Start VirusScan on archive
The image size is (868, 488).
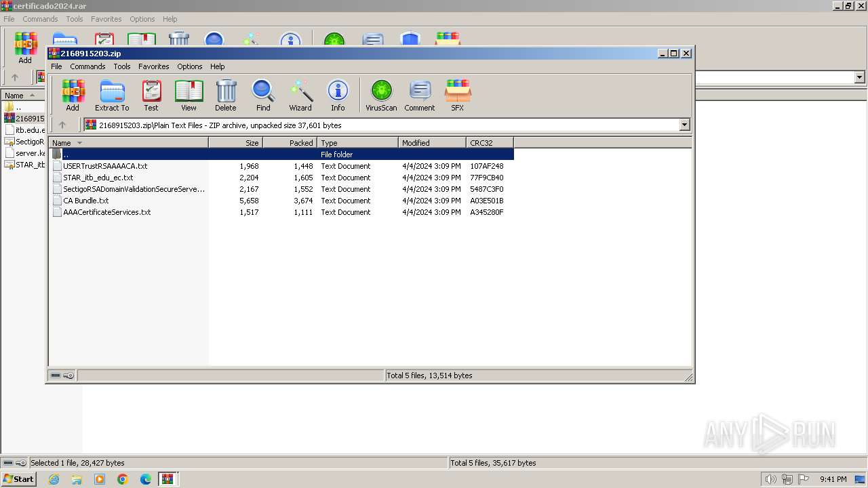pos(381,95)
